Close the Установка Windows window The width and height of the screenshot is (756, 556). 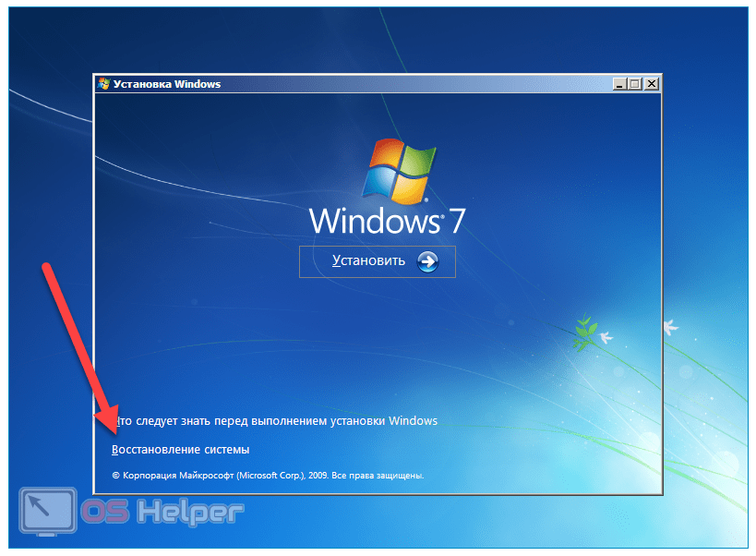[x=652, y=84]
